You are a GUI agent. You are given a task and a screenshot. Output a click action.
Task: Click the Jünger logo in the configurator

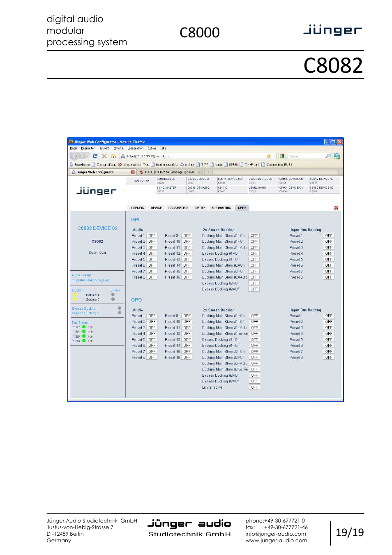[97, 191]
